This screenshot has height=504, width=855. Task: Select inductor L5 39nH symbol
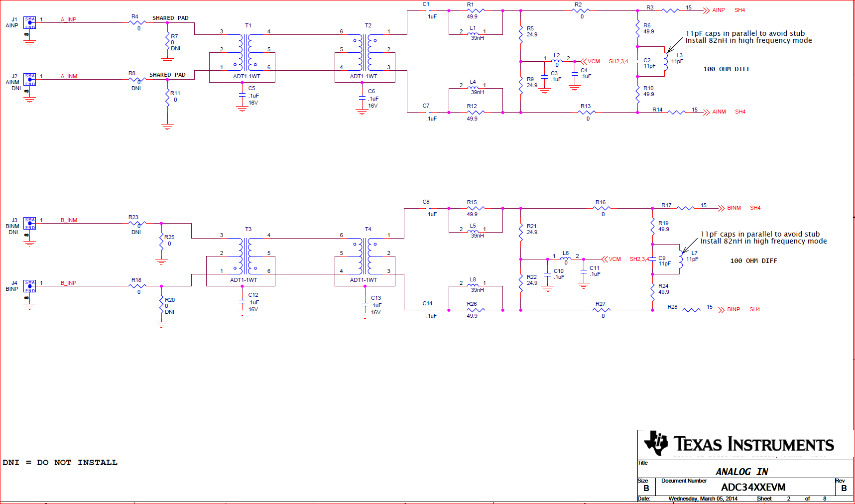[473, 232]
